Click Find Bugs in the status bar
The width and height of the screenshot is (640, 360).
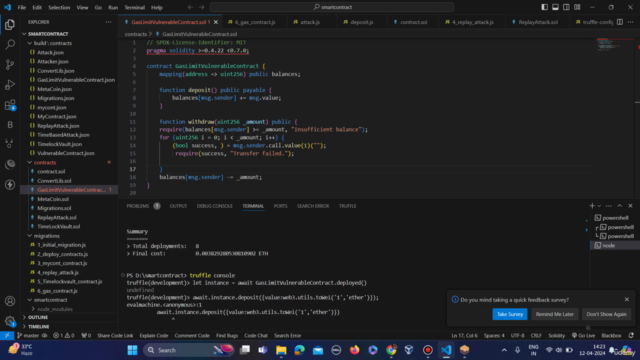pyautogui.click(x=227, y=336)
